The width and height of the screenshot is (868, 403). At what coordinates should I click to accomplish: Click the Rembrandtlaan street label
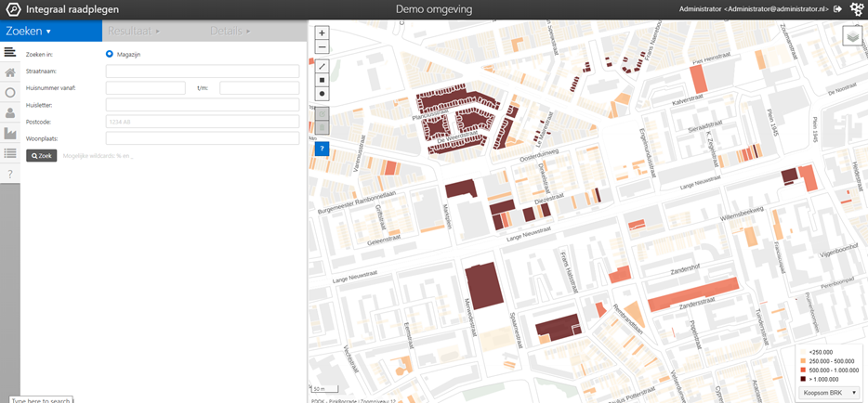tap(626, 320)
